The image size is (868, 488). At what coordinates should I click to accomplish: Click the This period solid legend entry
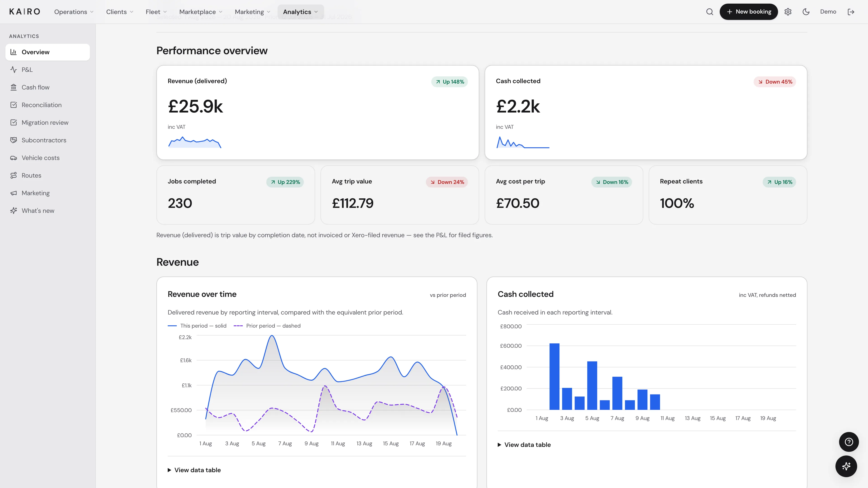(x=197, y=326)
